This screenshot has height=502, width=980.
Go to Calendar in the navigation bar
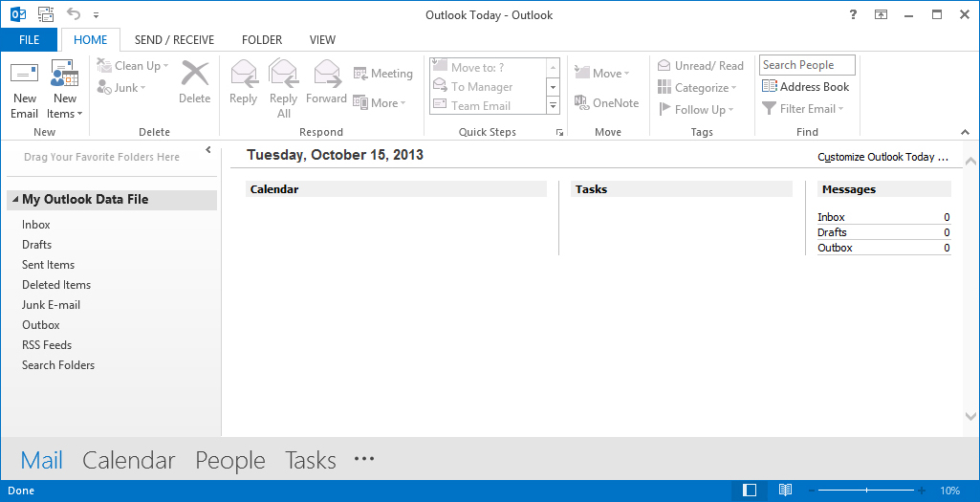click(129, 460)
